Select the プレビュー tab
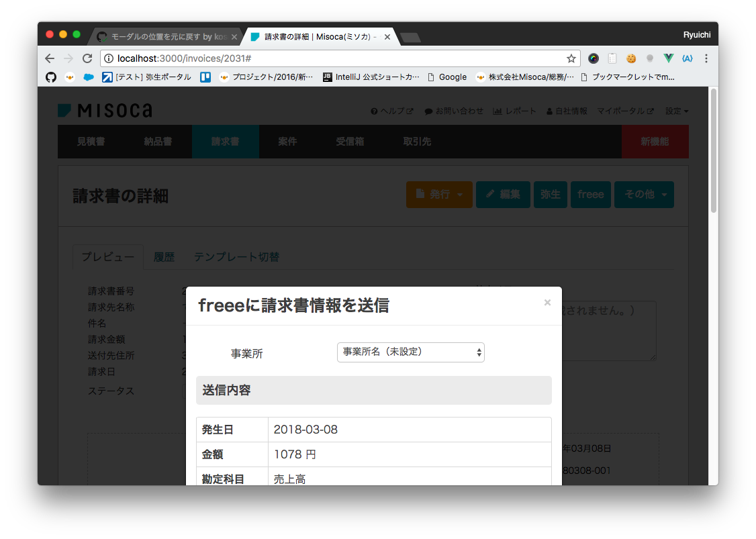This screenshot has width=756, height=539. click(x=108, y=257)
